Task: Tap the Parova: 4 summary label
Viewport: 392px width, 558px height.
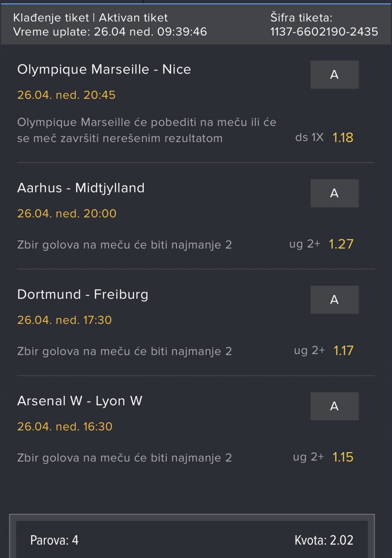Action: coord(54,540)
